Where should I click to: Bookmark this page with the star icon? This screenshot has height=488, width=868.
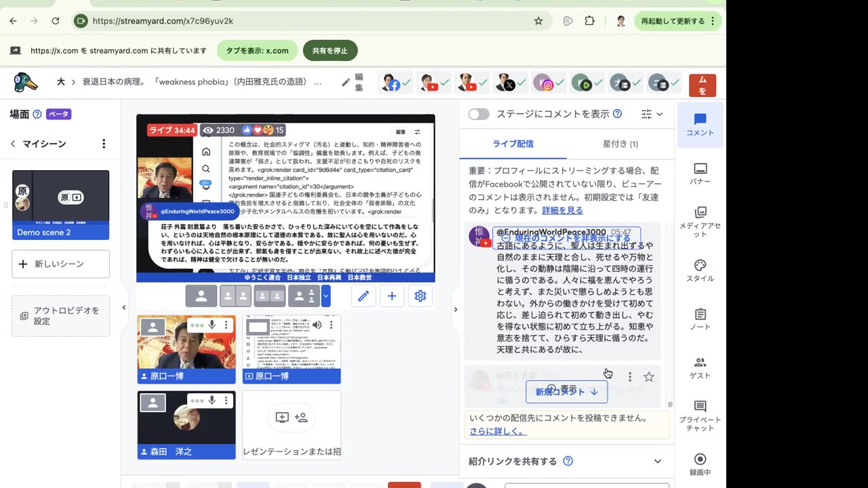pyautogui.click(x=538, y=21)
